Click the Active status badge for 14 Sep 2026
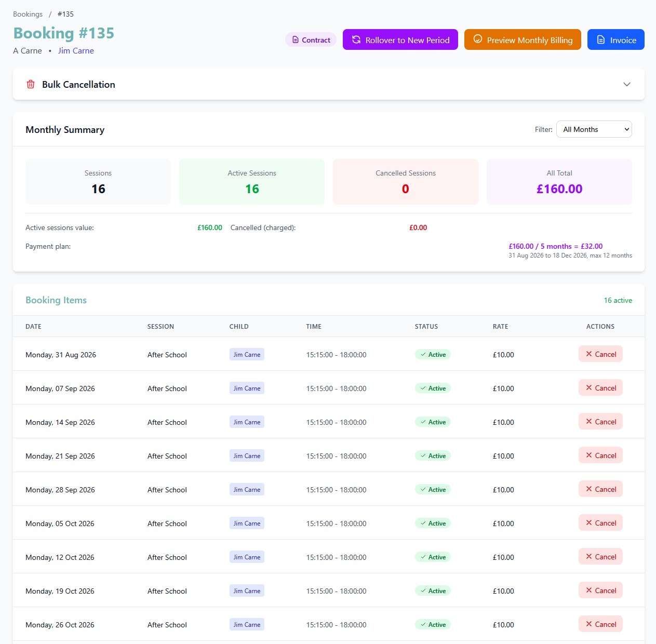The image size is (656, 644). (433, 422)
